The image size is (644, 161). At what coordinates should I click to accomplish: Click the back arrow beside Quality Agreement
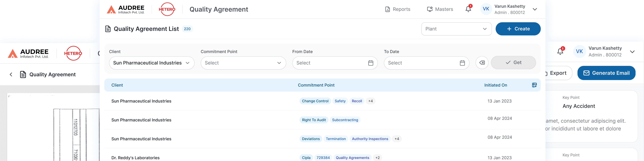pos(11,74)
